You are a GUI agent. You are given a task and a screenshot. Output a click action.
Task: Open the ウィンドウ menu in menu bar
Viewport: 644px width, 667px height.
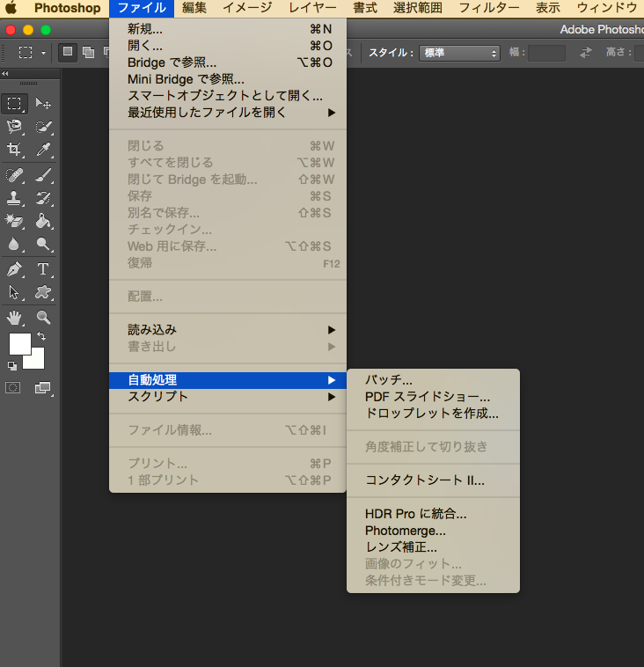click(x=607, y=8)
